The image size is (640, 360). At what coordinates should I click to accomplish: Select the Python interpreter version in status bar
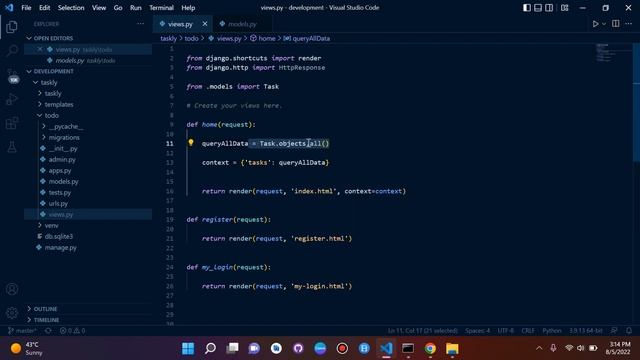pos(586,331)
